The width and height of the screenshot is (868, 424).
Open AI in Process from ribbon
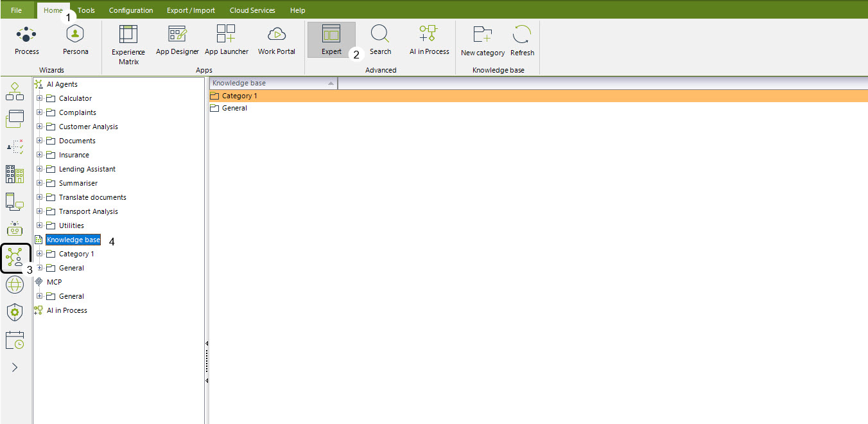pyautogui.click(x=429, y=40)
